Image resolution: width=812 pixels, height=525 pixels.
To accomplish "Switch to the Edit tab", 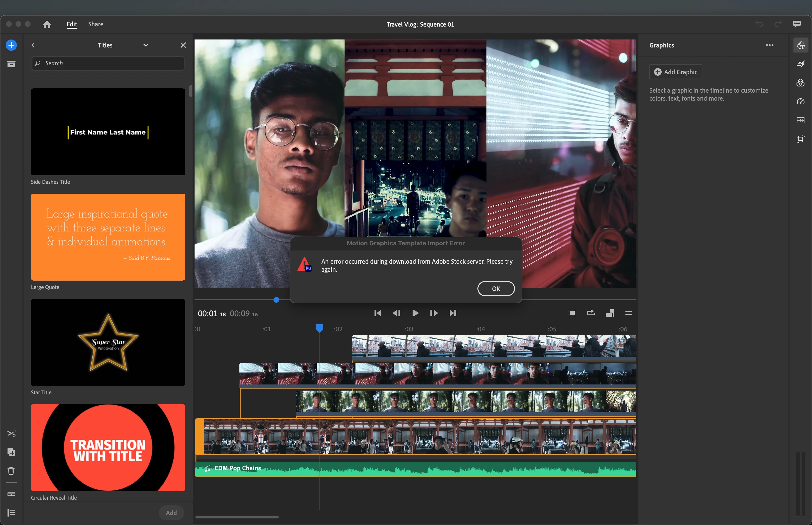I will point(72,24).
